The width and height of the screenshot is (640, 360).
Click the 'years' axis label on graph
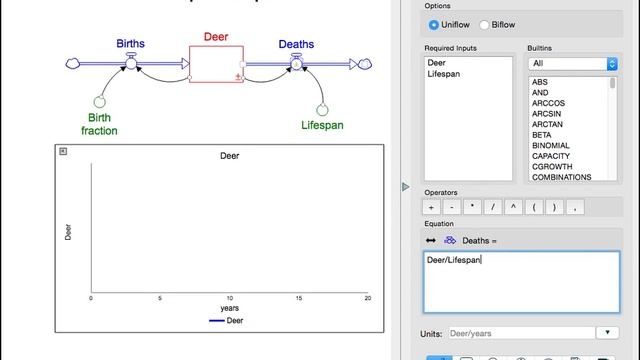pos(230,308)
